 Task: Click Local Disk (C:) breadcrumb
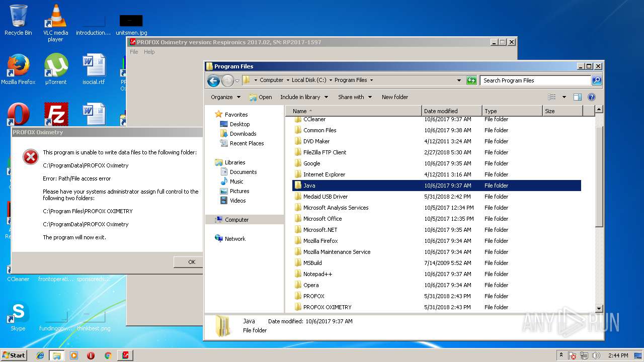tap(309, 80)
